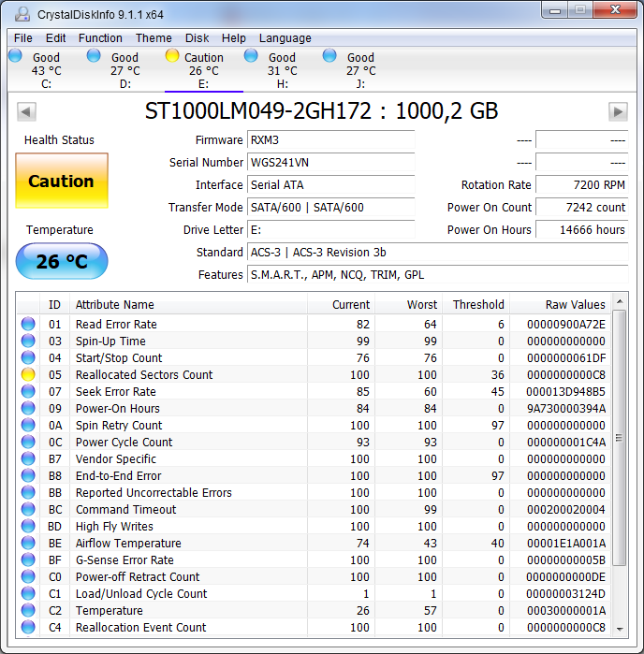Click status dot for End-to-End Error
Image resolution: width=644 pixels, height=654 pixels.
[x=28, y=475]
